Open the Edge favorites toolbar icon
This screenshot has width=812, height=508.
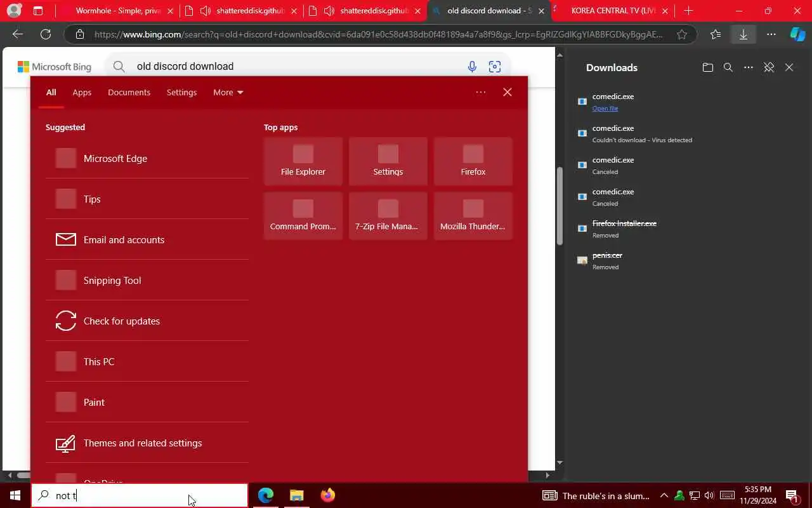[716, 35]
